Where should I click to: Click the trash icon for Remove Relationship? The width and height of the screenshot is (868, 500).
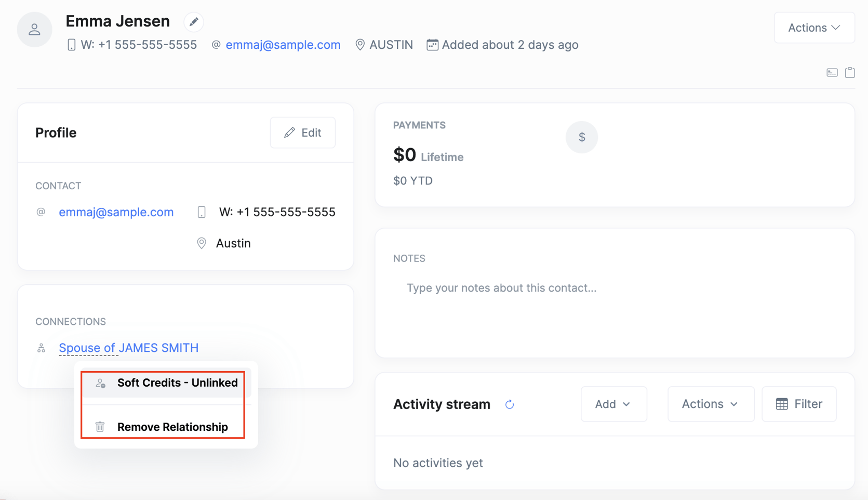(100, 427)
